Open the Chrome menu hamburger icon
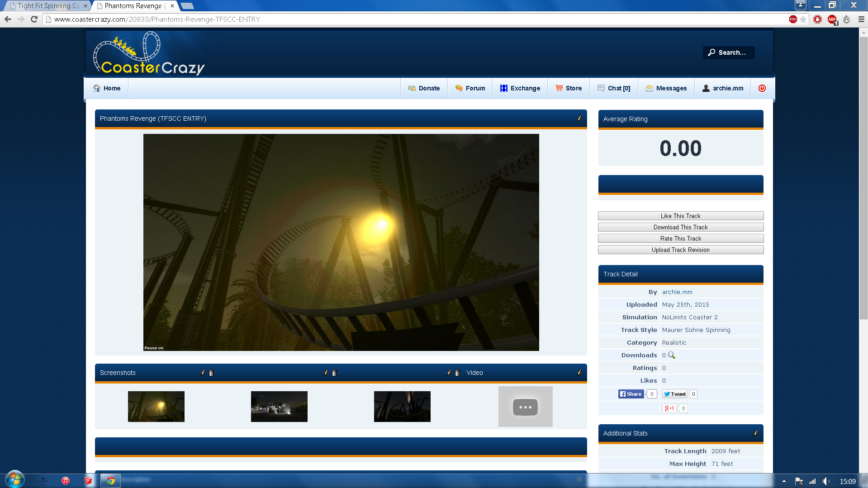This screenshot has height=488, width=868. point(861,19)
